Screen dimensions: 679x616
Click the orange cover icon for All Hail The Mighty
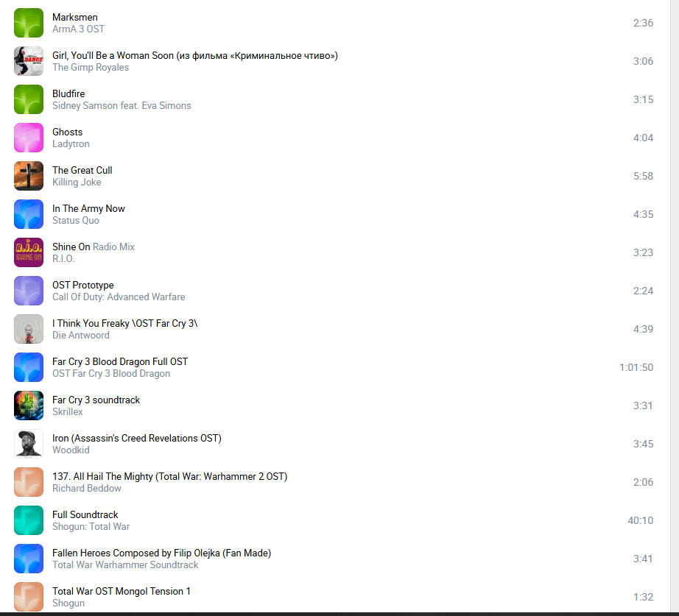pos(29,482)
